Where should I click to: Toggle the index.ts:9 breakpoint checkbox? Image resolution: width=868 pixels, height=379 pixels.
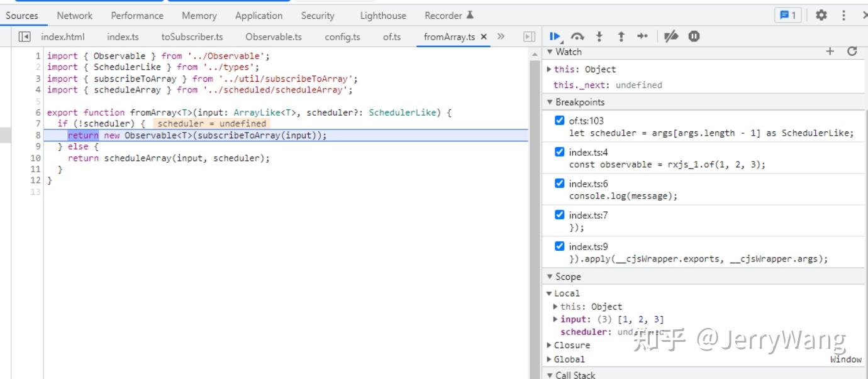560,246
